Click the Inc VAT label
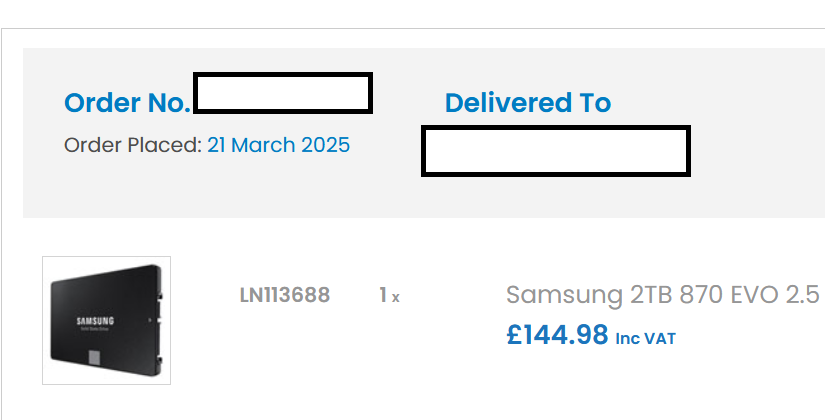 click(x=645, y=339)
